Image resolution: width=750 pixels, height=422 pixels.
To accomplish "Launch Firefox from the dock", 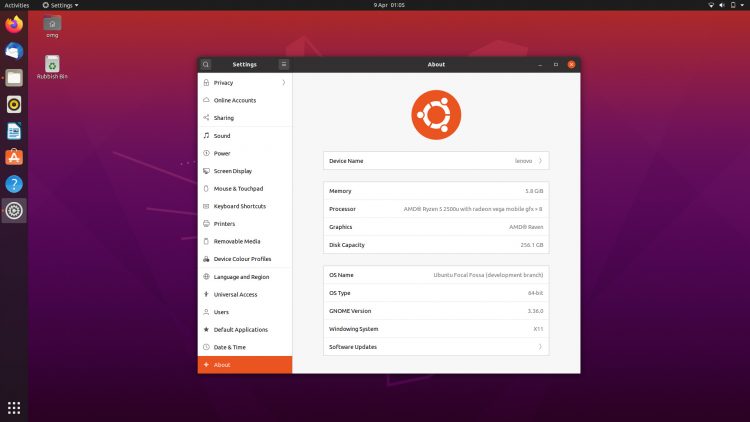I will click(x=14, y=24).
